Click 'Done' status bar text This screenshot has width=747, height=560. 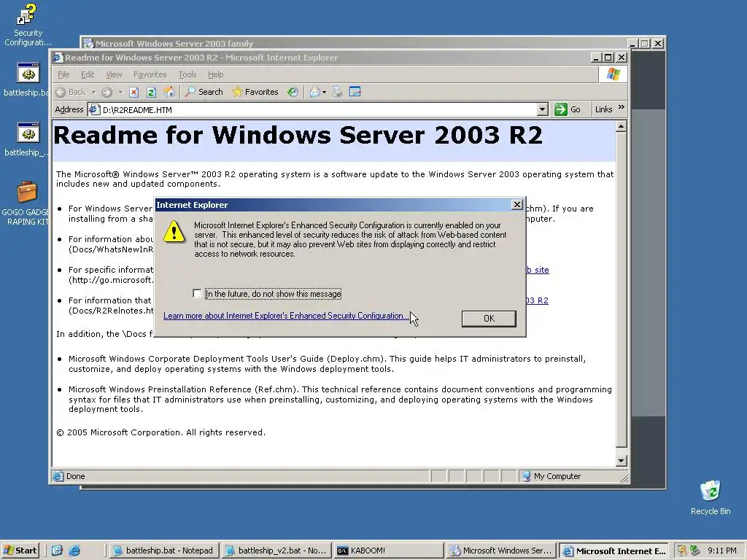[75, 476]
